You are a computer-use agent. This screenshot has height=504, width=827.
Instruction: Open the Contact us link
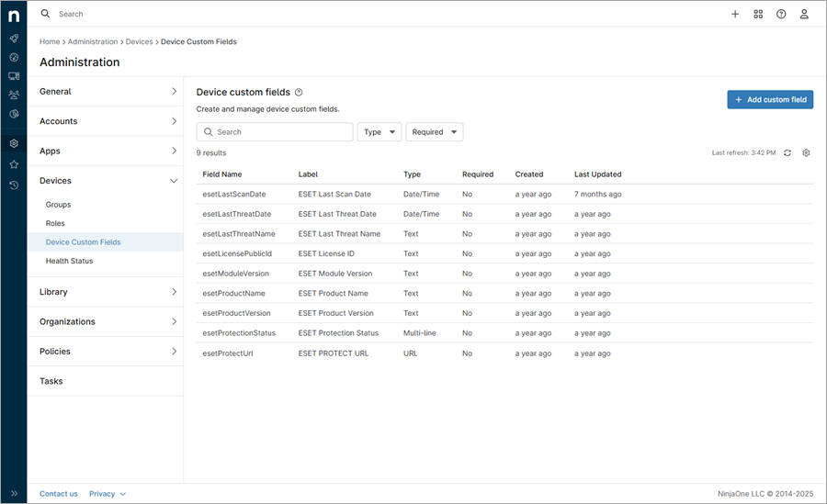(x=58, y=494)
